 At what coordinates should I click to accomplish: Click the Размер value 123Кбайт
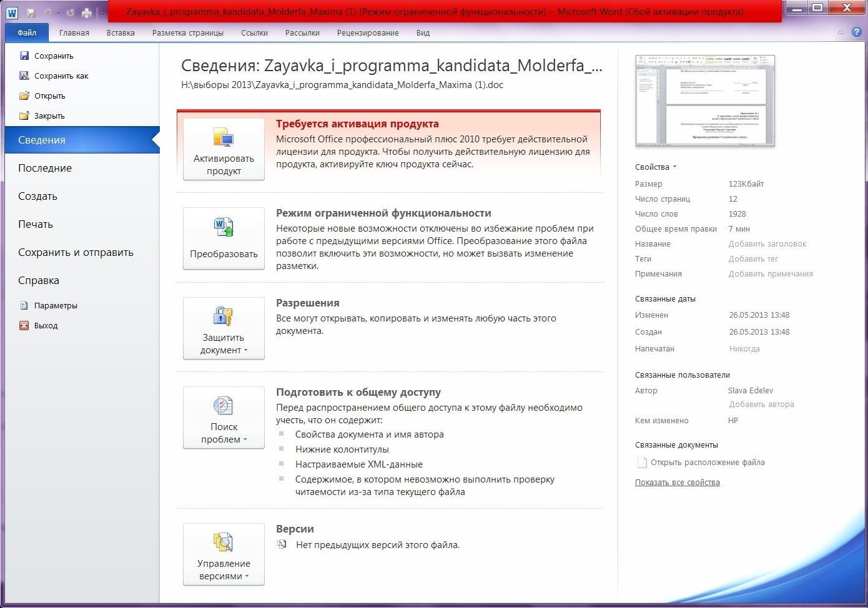pyautogui.click(x=746, y=184)
